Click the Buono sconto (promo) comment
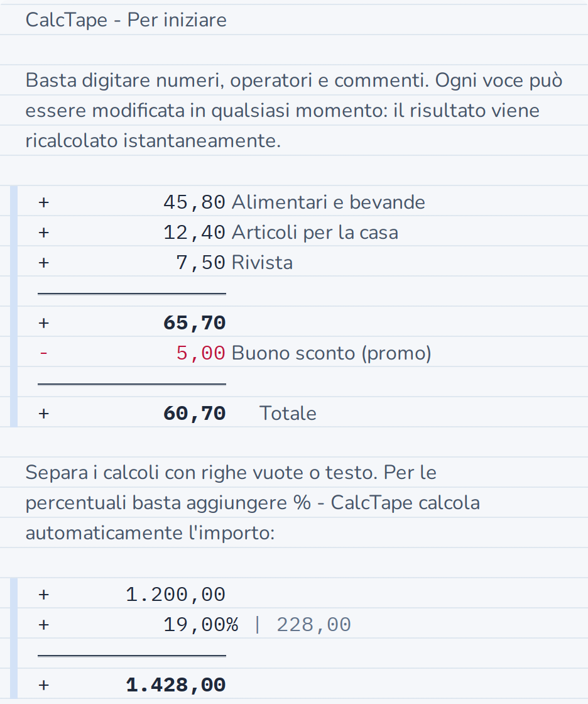Viewport: 588px width, 704px height. tap(331, 353)
